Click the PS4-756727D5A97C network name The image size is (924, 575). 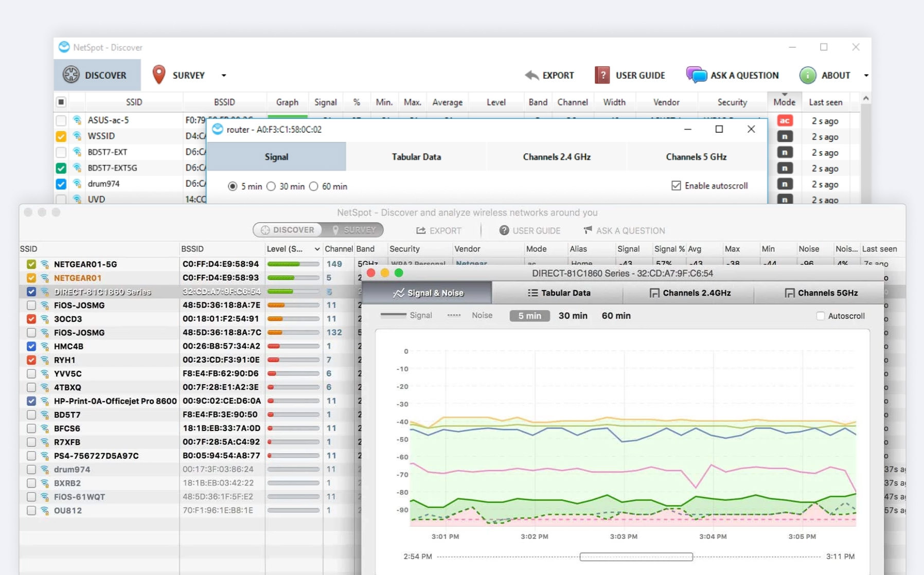(96, 456)
